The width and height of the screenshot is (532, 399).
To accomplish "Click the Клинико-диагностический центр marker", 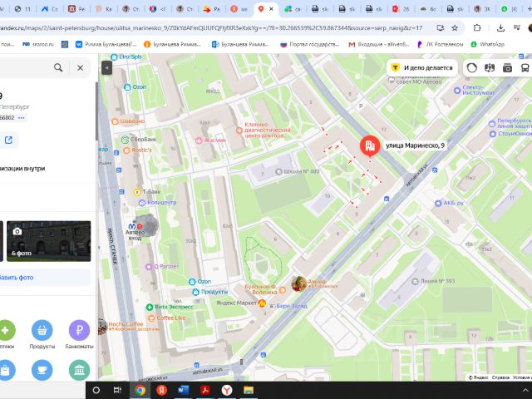I will click(x=239, y=131).
